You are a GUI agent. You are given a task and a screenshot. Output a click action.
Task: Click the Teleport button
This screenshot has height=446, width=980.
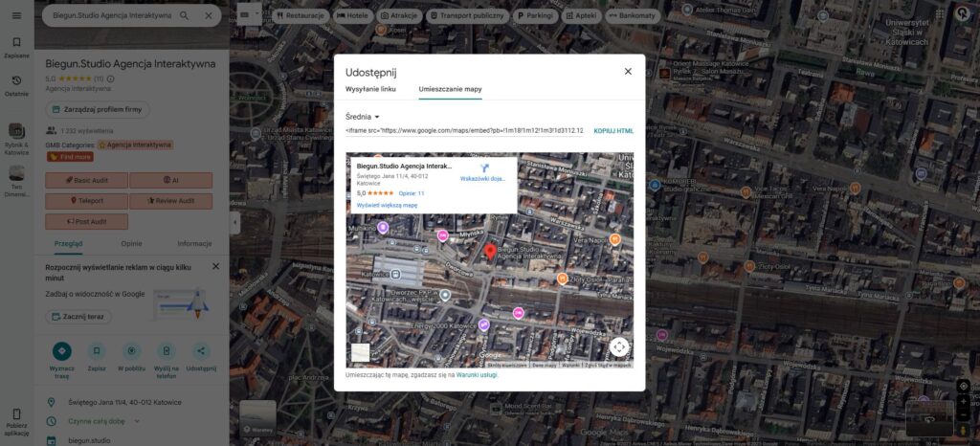pos(86,201)
